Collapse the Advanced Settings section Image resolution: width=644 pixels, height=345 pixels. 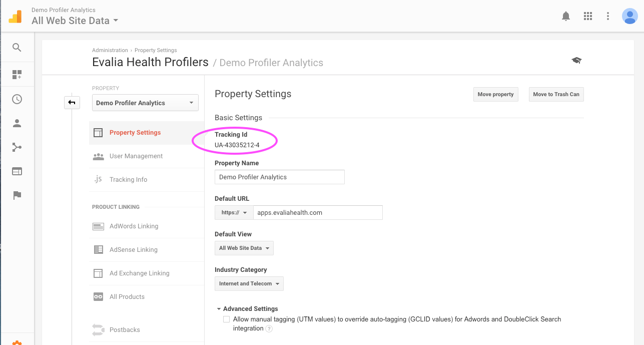coord(247,309)
